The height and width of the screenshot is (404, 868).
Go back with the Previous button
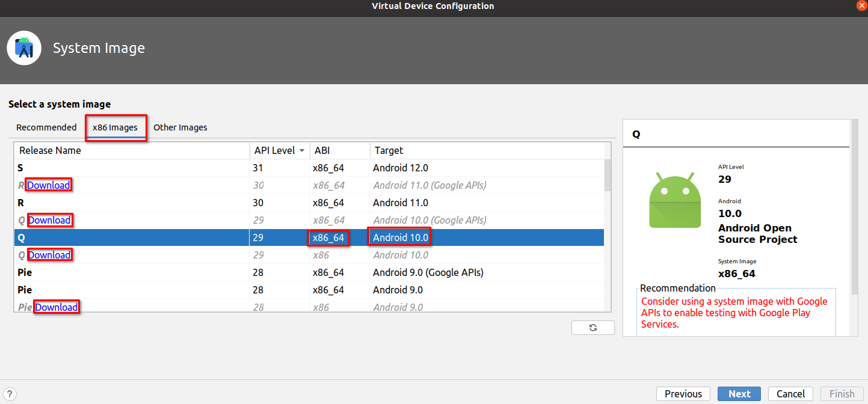click(x=683, y=394)
